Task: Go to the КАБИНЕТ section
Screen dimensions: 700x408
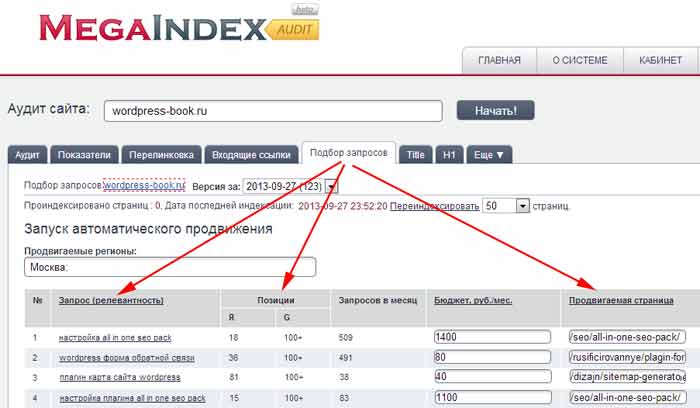Action: [659, 60]
